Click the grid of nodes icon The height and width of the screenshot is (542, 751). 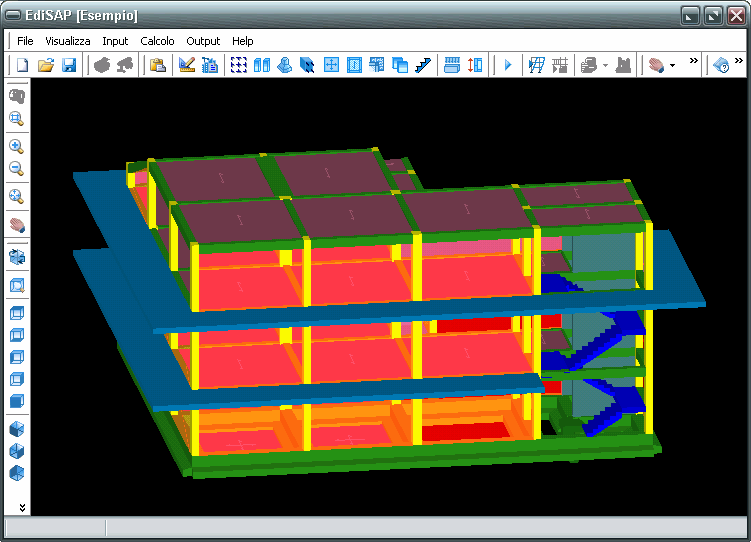tap(239, 65)
